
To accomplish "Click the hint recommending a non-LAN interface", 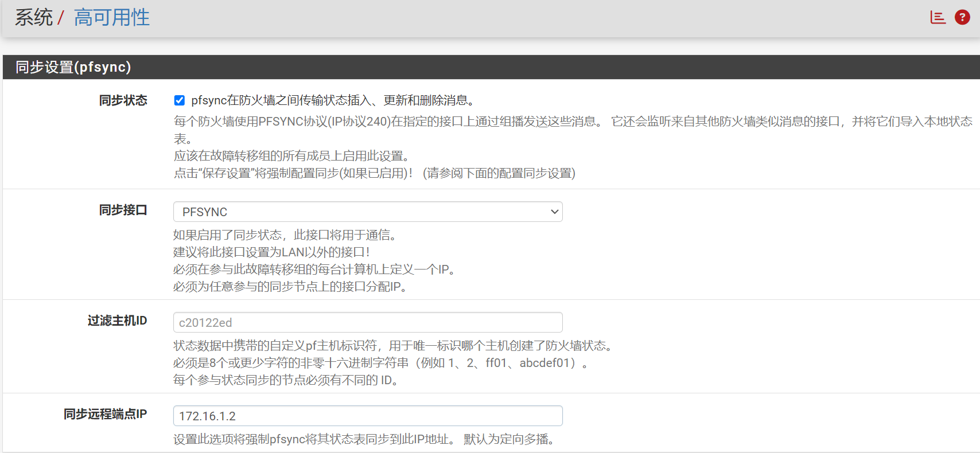I will [x=271, y=252].
